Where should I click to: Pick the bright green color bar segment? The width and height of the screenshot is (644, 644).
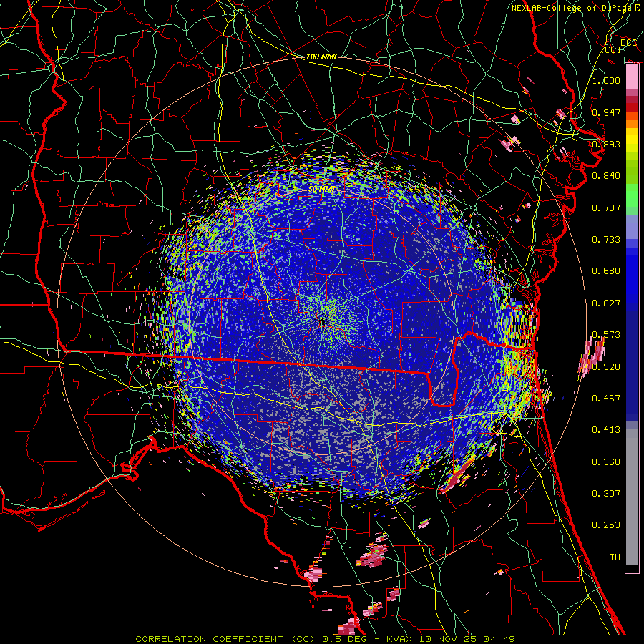(x=632, y=197)
